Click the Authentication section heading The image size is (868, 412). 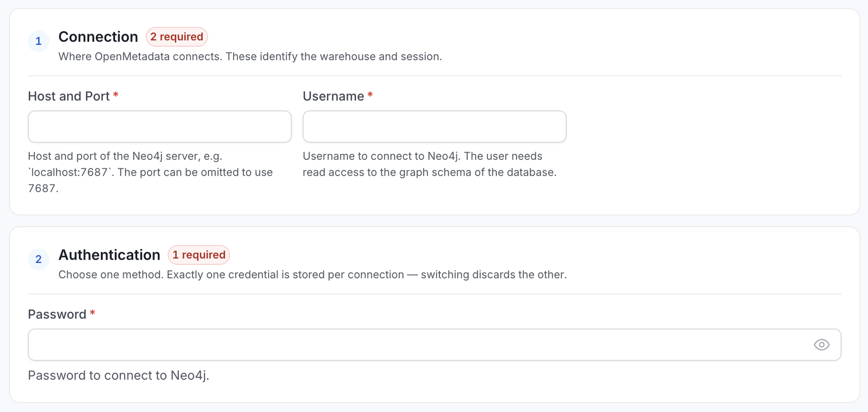coord(109,255)
